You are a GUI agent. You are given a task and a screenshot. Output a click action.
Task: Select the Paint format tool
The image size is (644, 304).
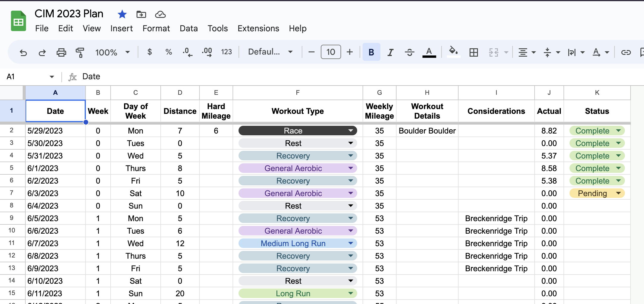click(x=80, y=52)
